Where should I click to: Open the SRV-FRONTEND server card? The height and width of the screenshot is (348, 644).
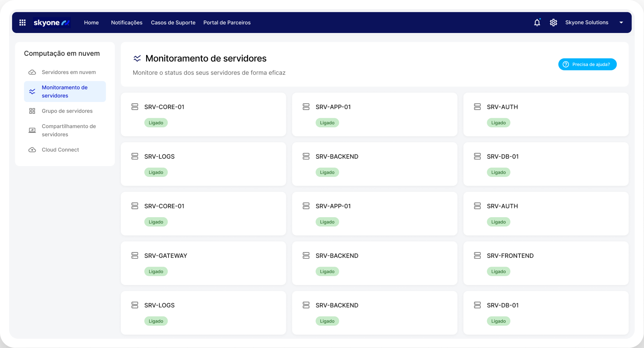546,263
